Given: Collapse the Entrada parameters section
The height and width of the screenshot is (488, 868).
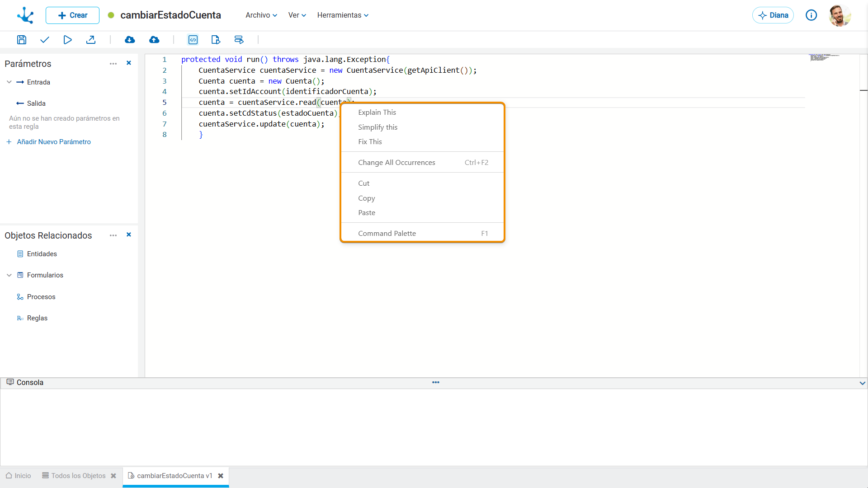Looking at the screenshot, I should point(9,82).
